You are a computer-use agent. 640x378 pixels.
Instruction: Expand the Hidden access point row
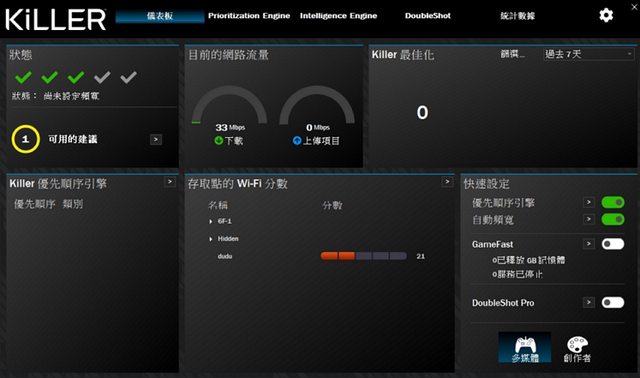211,239
